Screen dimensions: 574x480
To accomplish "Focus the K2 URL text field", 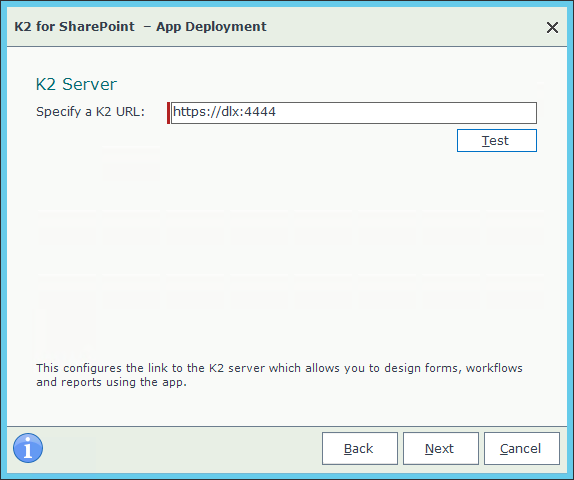I will (354, 113).
